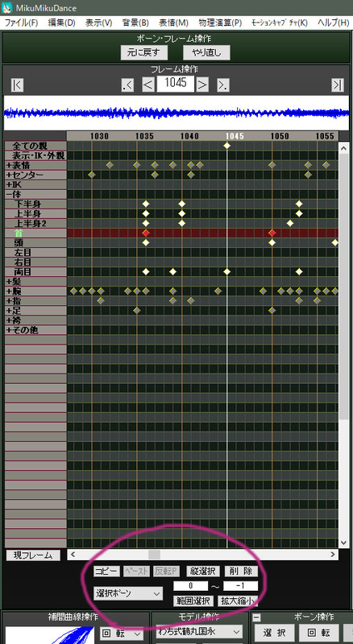Click 両目 keyframe at frame 1045

(x=226, y=271)
